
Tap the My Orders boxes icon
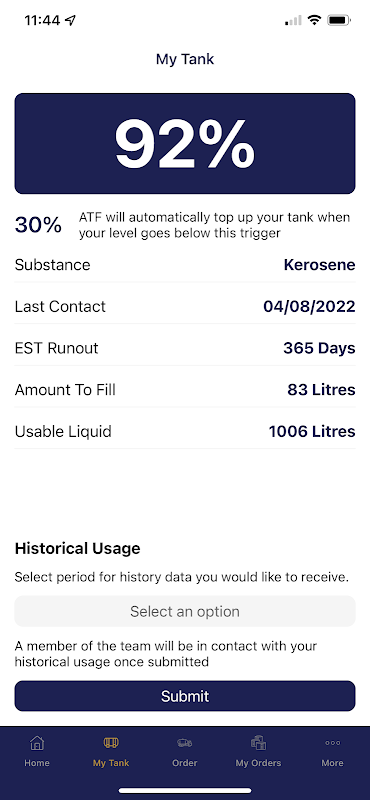coord(258,743)
